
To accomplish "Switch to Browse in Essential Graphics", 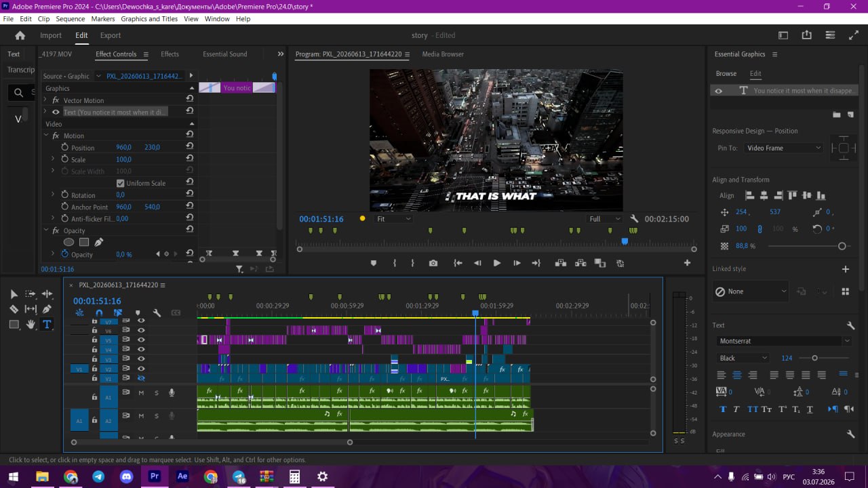I will click(x=726, y=73).
